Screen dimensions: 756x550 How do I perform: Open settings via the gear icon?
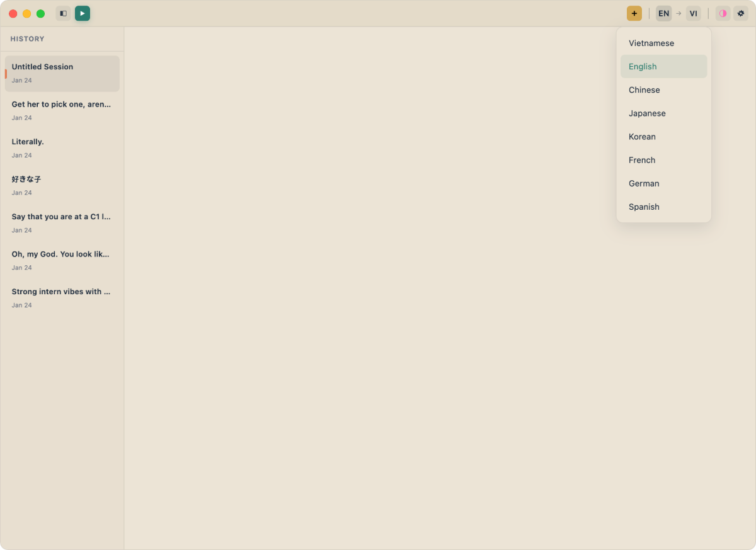tap(740, 13)
